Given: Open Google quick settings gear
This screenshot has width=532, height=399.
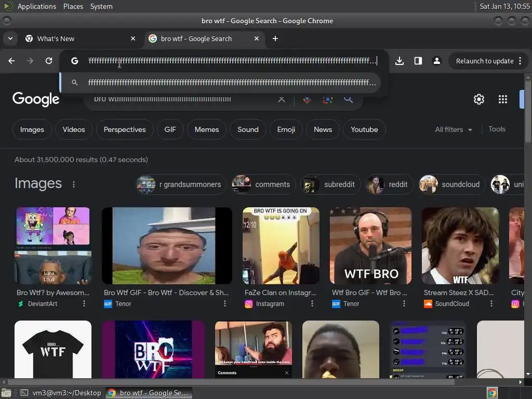Looking at the screenshot, I should coord(478,99).
